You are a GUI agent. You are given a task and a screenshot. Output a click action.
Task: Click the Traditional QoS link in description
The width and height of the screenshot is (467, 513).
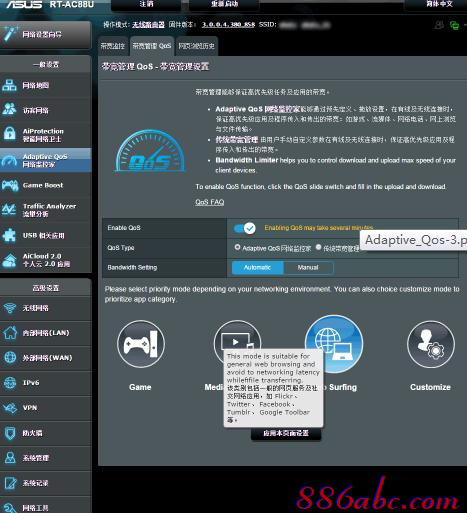[x=237, y=139]
